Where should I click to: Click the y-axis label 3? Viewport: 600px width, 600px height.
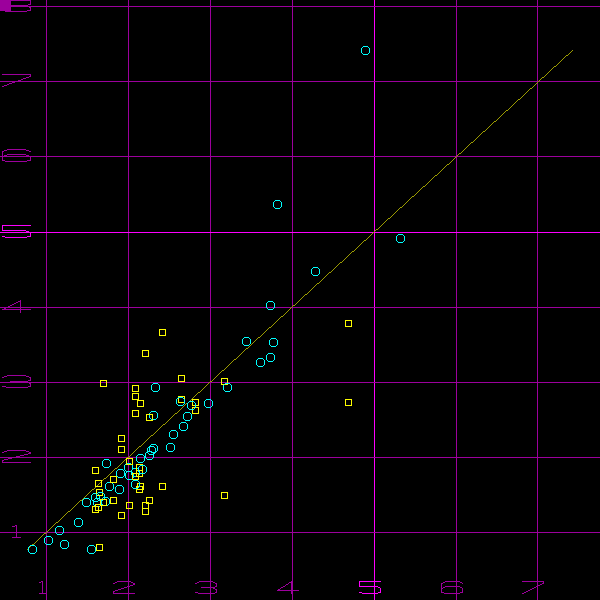coord(17,382)
